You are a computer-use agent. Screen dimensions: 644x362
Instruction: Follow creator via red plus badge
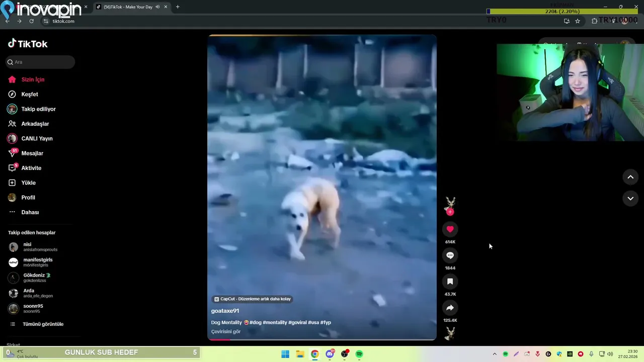[450, 212]
